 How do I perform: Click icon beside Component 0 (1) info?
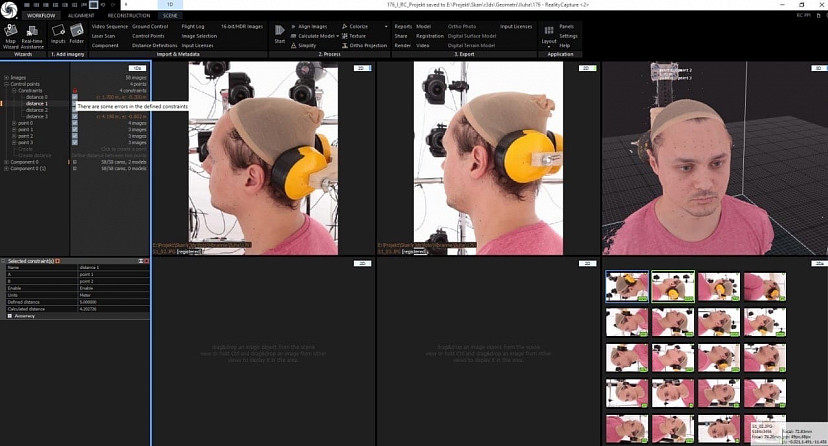click(x=74, y=168)
